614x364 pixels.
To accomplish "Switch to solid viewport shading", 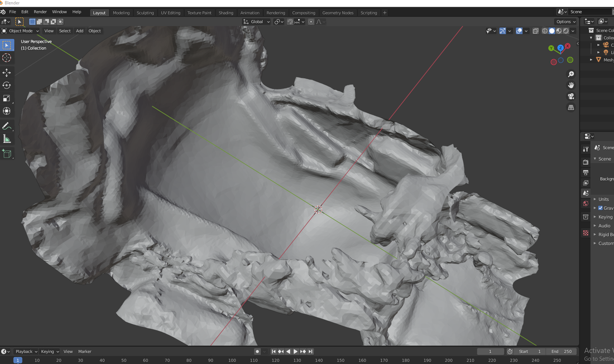I will point(551,31).
